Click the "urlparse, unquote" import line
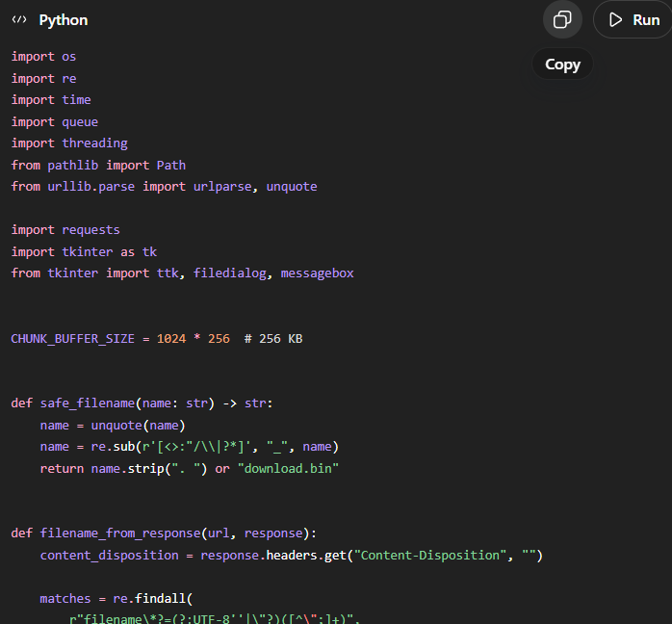The width and height of the screenshot is (672, 624). point(164,187)
